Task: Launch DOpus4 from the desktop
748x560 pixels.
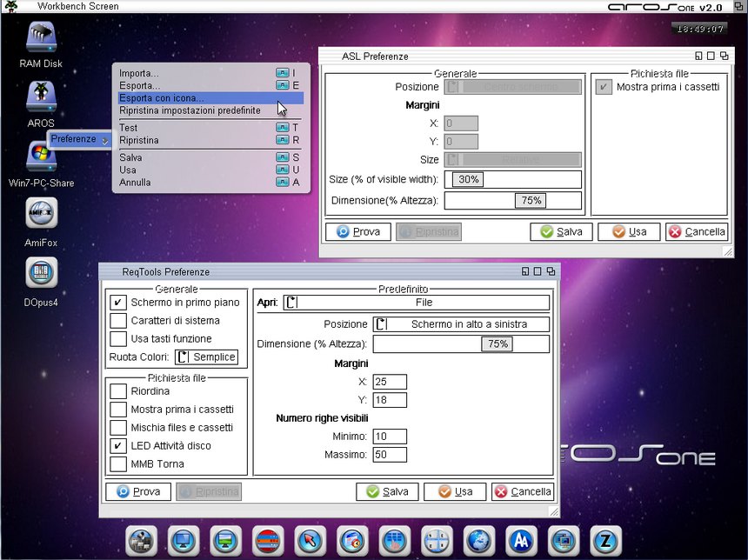Action: 41,273
